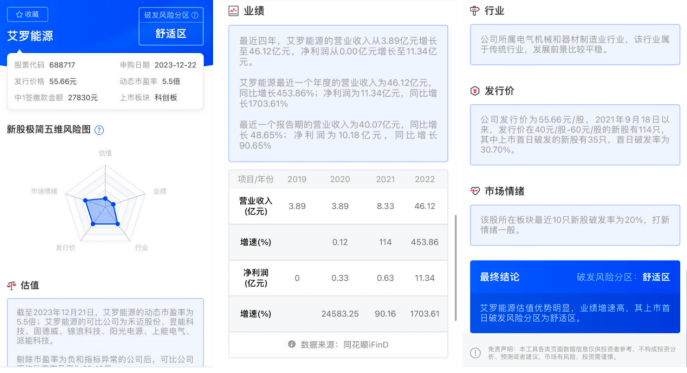Click the 收藏 favorite button
The width and height of the screenshot is (687, 373).
(28, 14)
